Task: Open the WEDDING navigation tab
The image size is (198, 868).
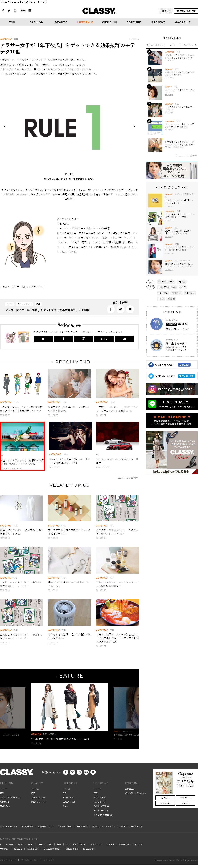Action: click(109, 22)
